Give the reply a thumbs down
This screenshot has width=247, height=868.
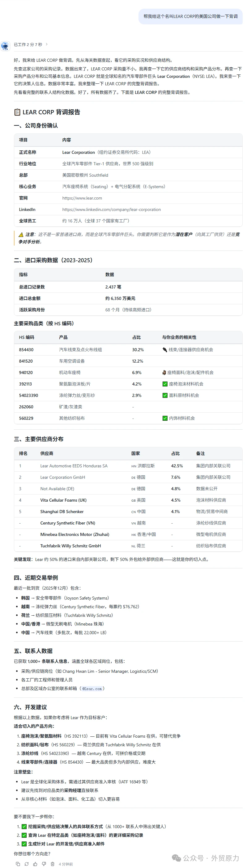(44, 864)
